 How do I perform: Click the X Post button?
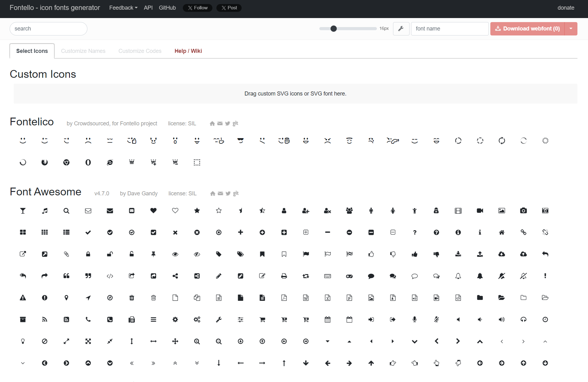pos(229,8)
